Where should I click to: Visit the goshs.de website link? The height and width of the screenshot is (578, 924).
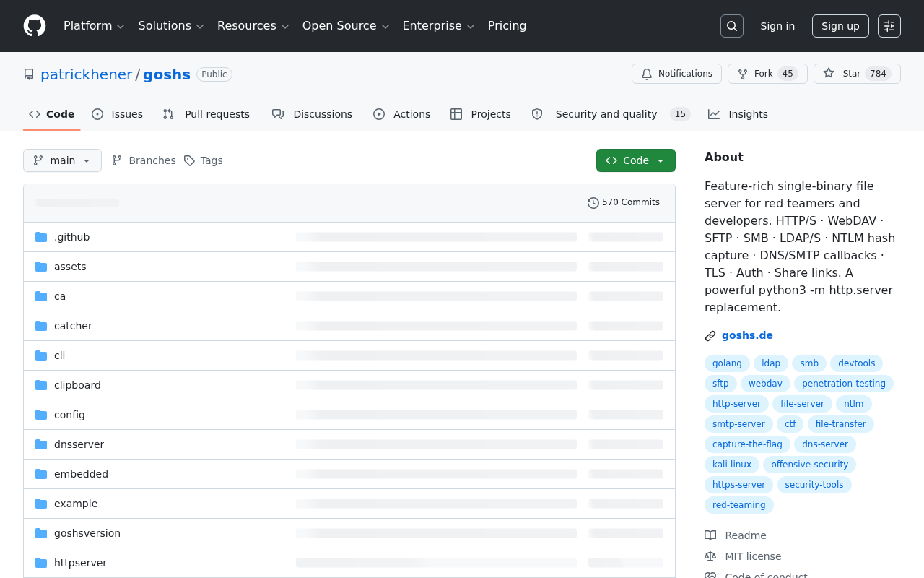[x=747, y=335]
